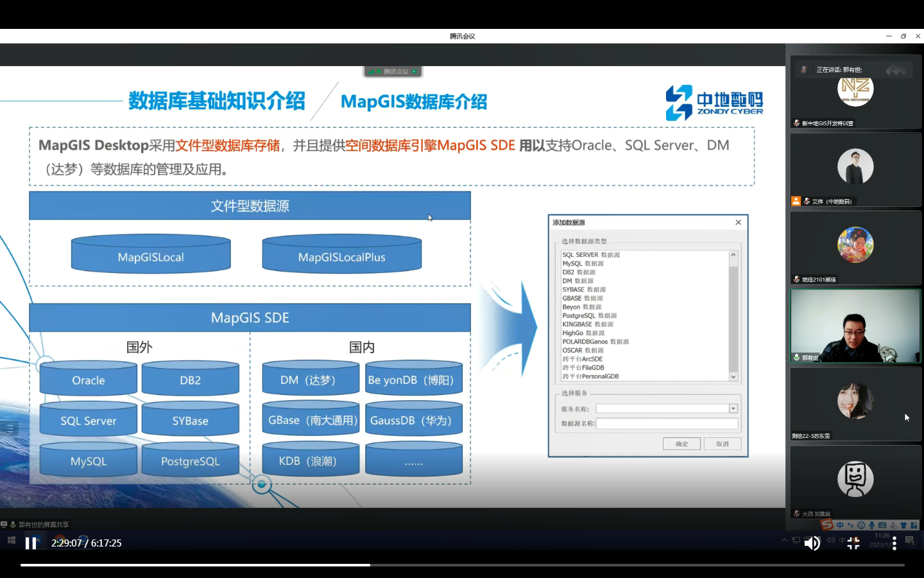
Task: Click the data source list scroll-down arrow
Action: (x=733, y=377)
